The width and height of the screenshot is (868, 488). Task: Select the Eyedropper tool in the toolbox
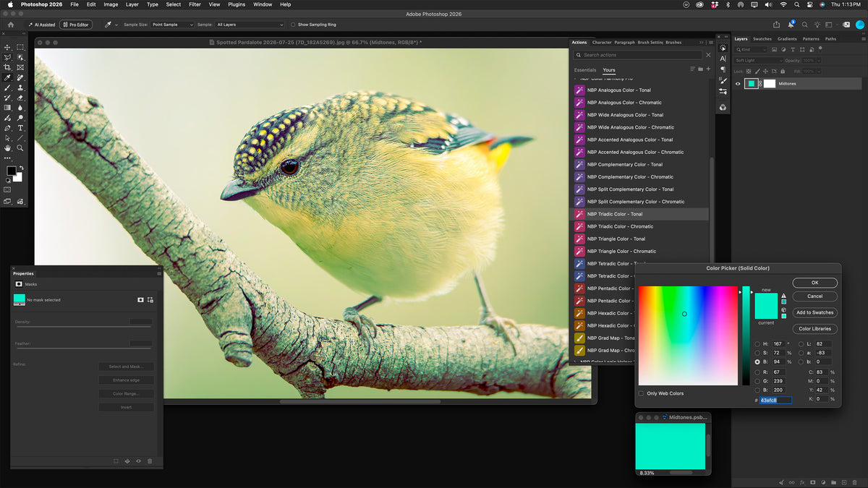click(7, 77)
